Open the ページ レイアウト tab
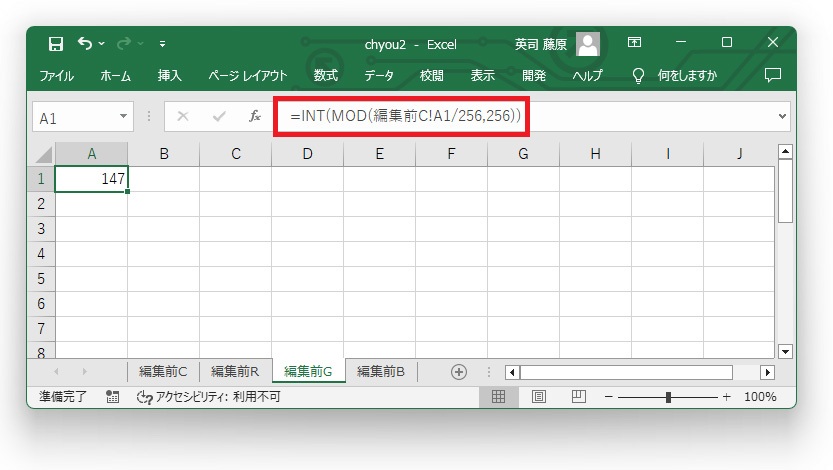 point(248,76)
